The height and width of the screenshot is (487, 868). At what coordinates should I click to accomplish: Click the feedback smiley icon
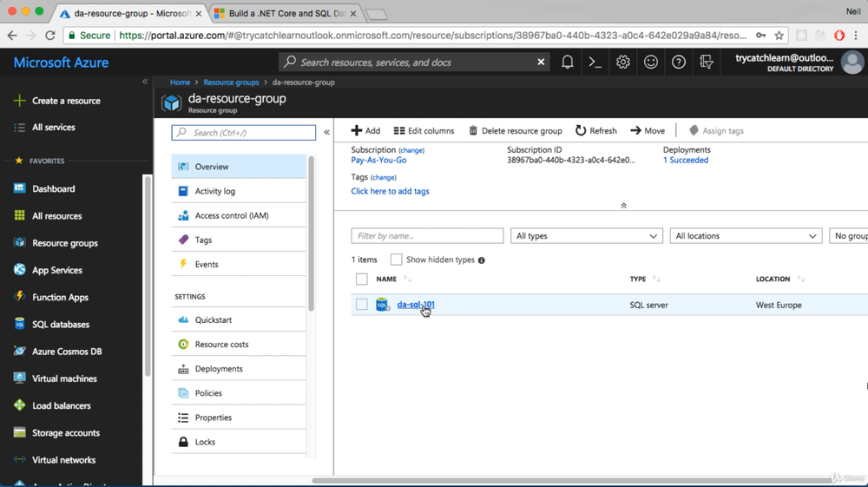click(x=650, y=63)
